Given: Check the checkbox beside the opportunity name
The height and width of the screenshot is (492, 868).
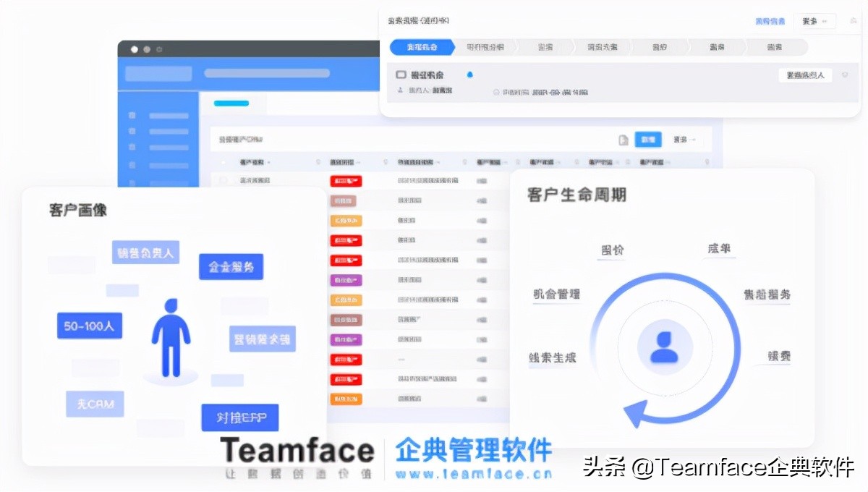Looking at the screenshot, I should (400, 72).
